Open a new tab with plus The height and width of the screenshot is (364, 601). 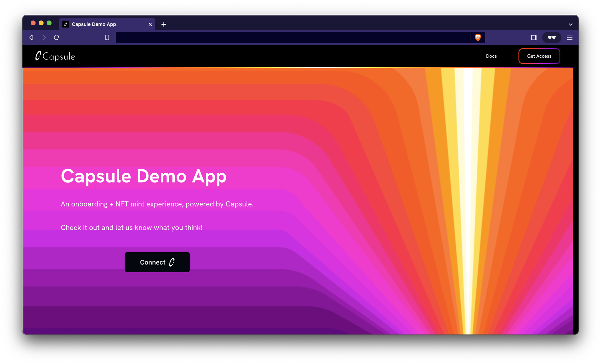pos(164,24)
